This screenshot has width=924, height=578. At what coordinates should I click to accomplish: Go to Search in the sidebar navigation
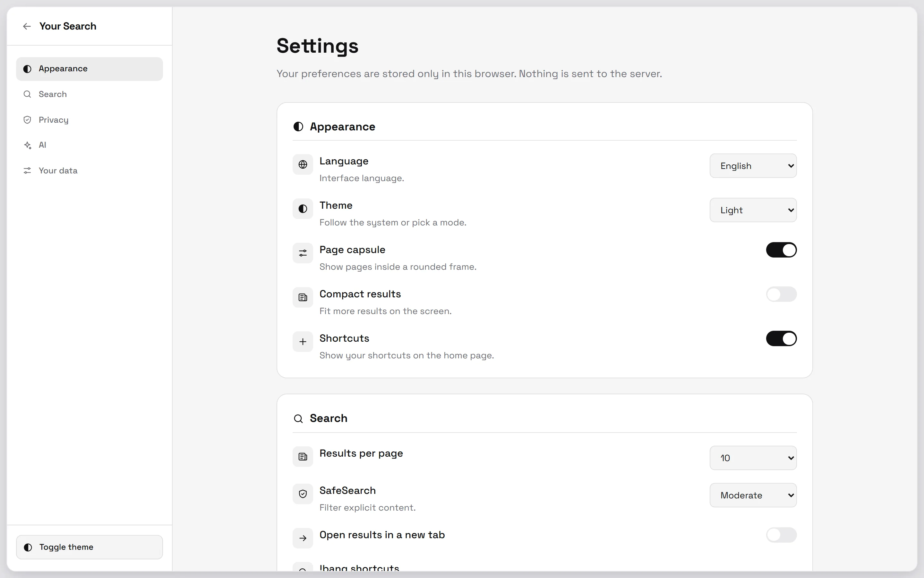pos(89,94)
